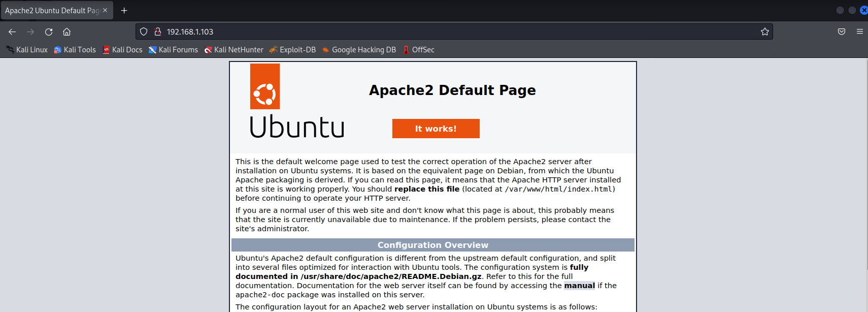
Task: Open the Kali Tools bookmark
Action: [75, 50]
